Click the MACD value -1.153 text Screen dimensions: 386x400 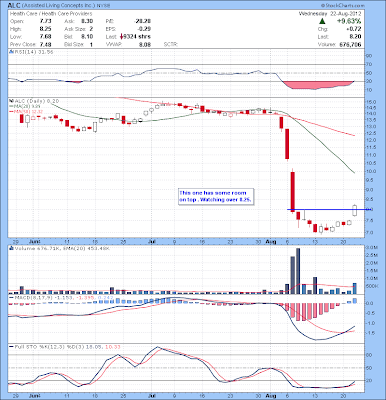pos(63,297)
